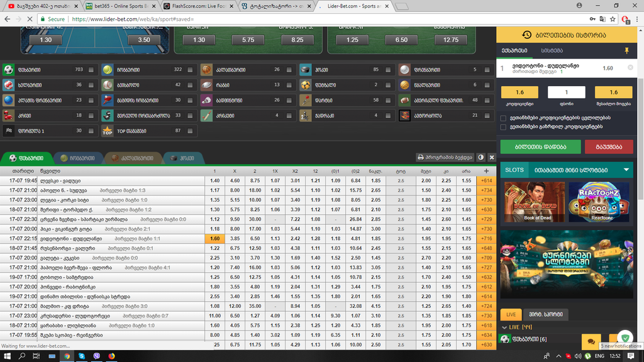Viewport: 644px width, 362px height.
Task: Click the pin icon in the betslip
Action: click(627, 50)
